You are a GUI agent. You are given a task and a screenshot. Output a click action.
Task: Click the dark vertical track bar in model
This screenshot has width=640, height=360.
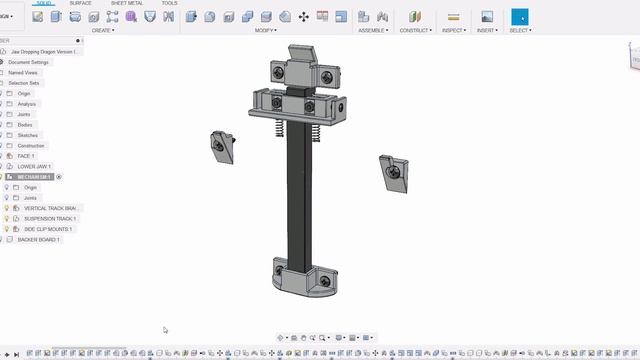[x=300, y=196]
